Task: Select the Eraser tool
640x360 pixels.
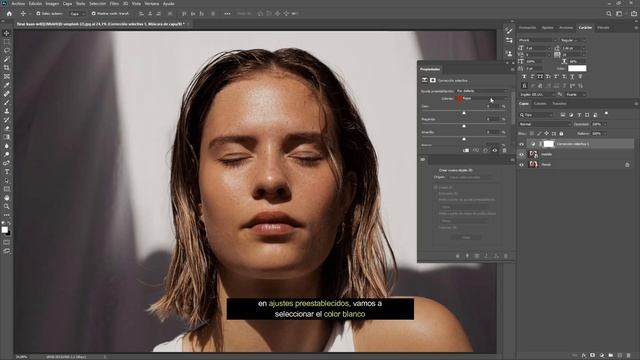Action: coord(7,128)
